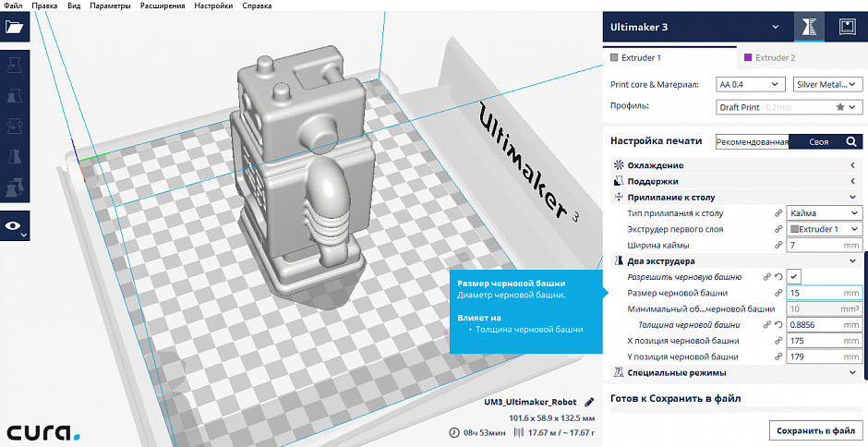The image size is (868, 447).
Task: Click the clock icon near print time
Action: click(x=454, y=432)
